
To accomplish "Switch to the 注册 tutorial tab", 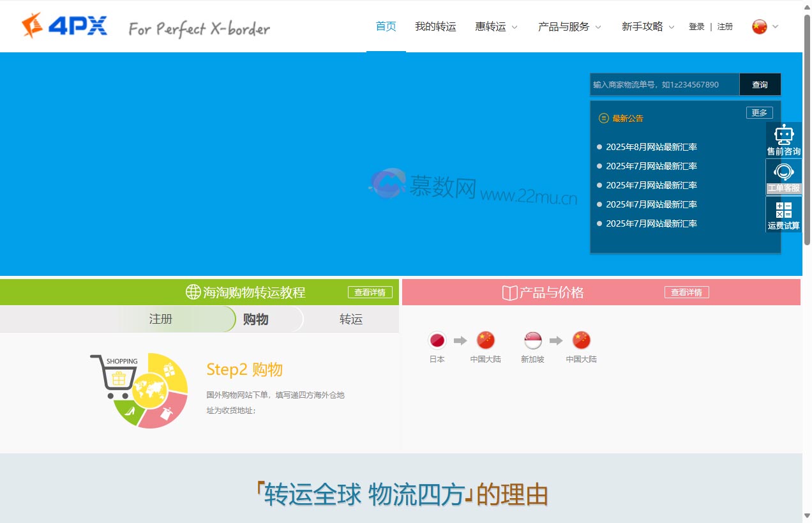I will pyautogui.click(x=161, y=319).
